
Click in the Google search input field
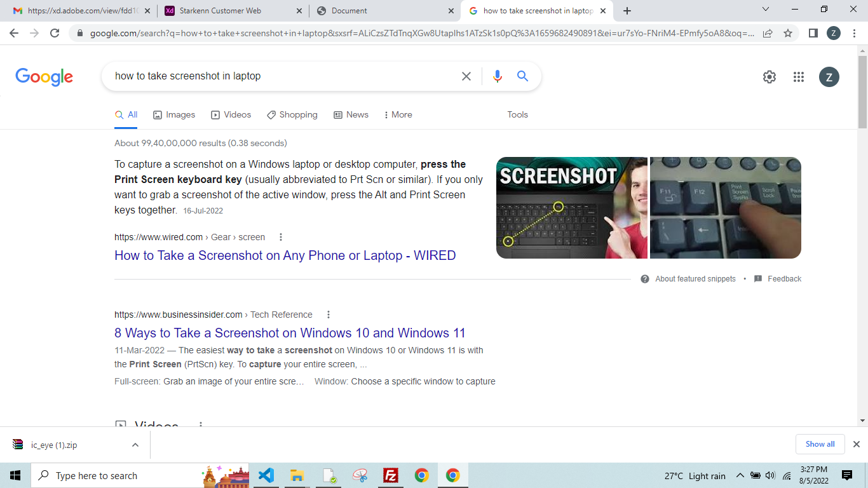283,76
